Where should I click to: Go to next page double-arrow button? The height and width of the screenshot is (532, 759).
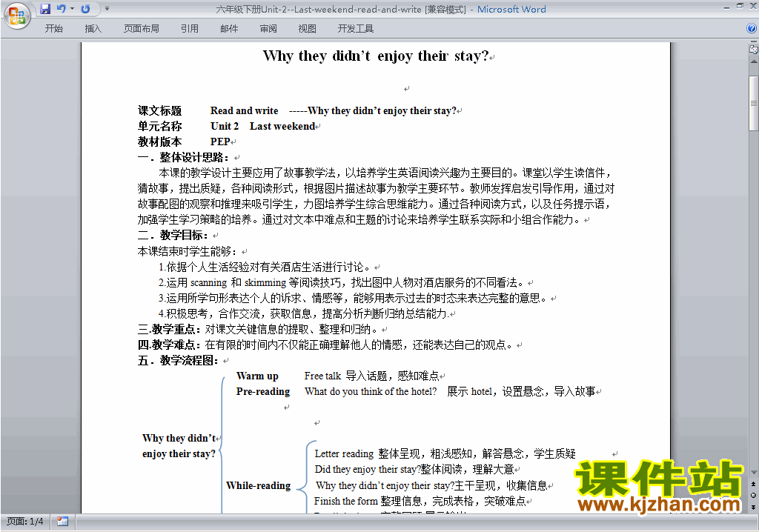753,507
